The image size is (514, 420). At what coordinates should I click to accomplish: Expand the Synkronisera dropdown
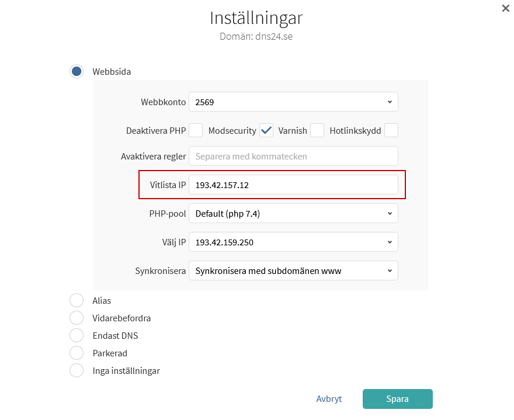click(x=293, y=270)
